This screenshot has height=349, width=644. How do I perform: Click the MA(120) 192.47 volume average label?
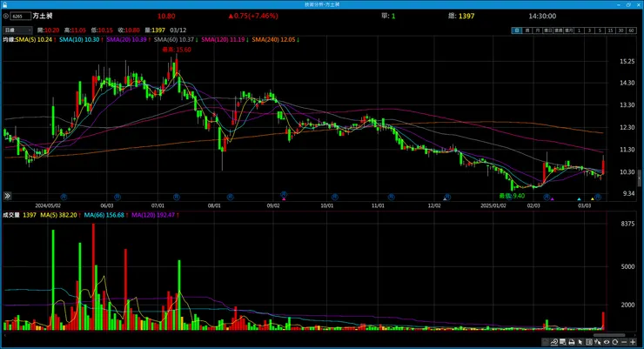[153, 215]
